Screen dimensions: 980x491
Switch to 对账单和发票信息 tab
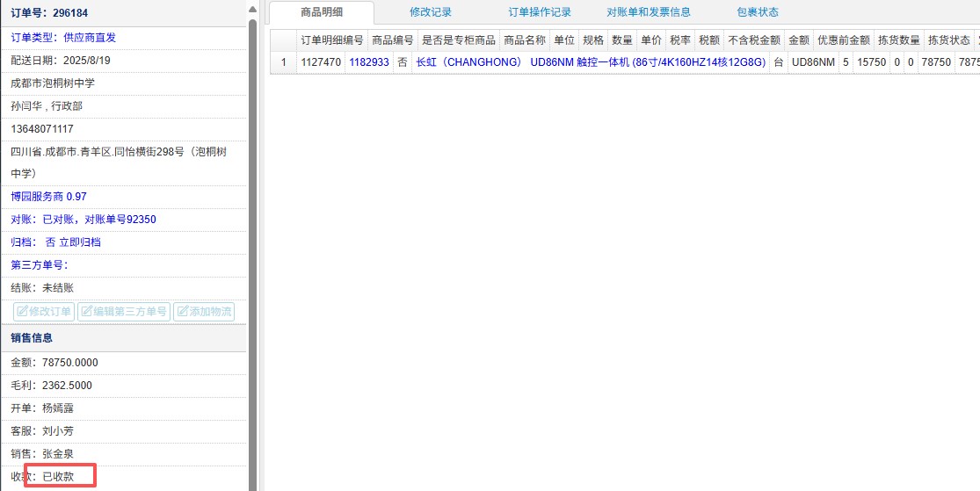coord(649,12)
